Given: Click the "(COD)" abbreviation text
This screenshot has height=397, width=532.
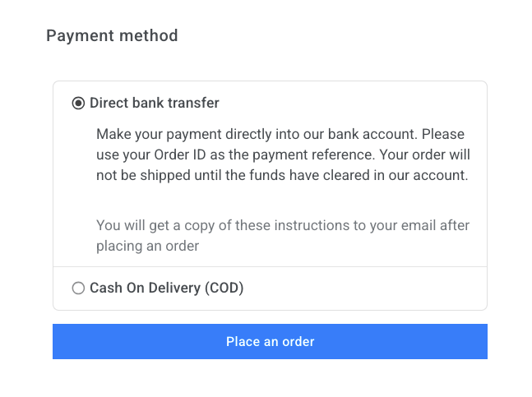Looking at the screenshot, I should point(224,289).
